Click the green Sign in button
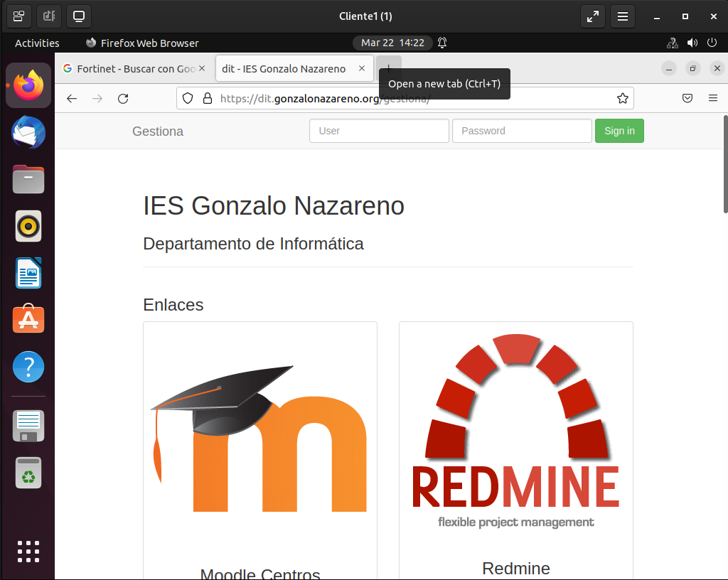 pos(619,131)
